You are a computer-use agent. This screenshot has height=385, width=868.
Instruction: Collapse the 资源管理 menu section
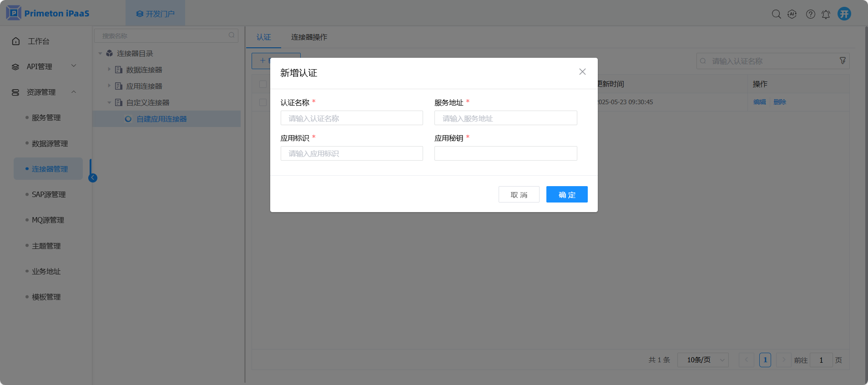(74, 92)
